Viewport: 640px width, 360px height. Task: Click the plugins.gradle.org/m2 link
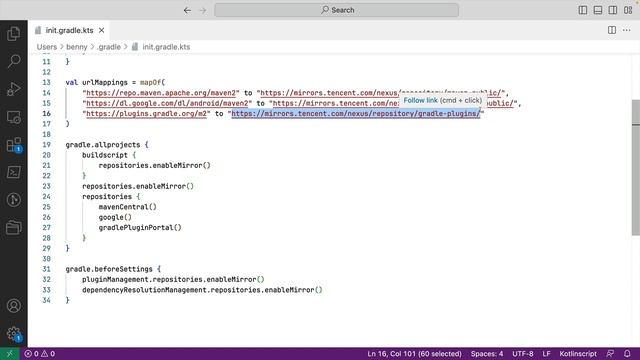[146, 113]
